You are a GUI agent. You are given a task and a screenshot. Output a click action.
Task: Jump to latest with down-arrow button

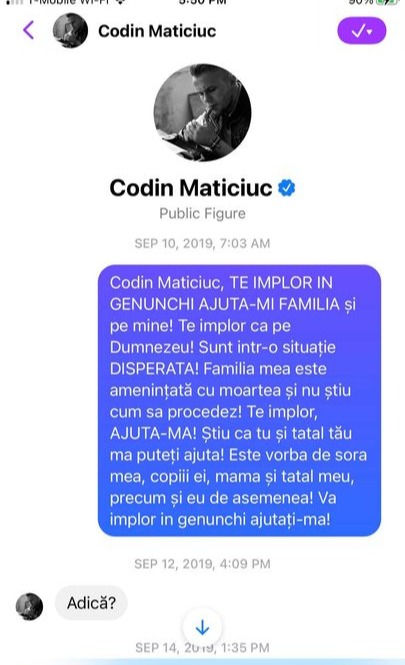point(202,627)
